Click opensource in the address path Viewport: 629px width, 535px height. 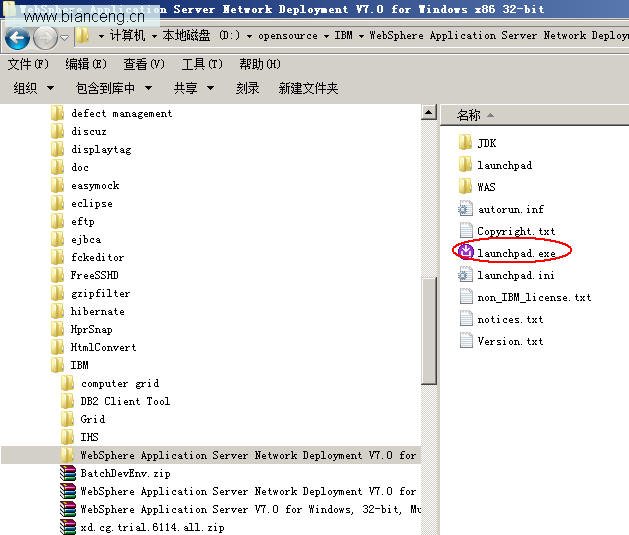coord(288,36)
